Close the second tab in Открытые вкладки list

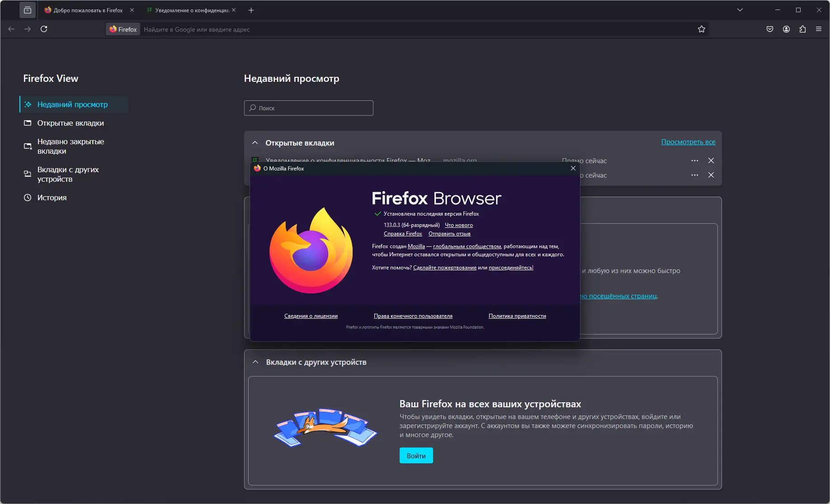711,175
